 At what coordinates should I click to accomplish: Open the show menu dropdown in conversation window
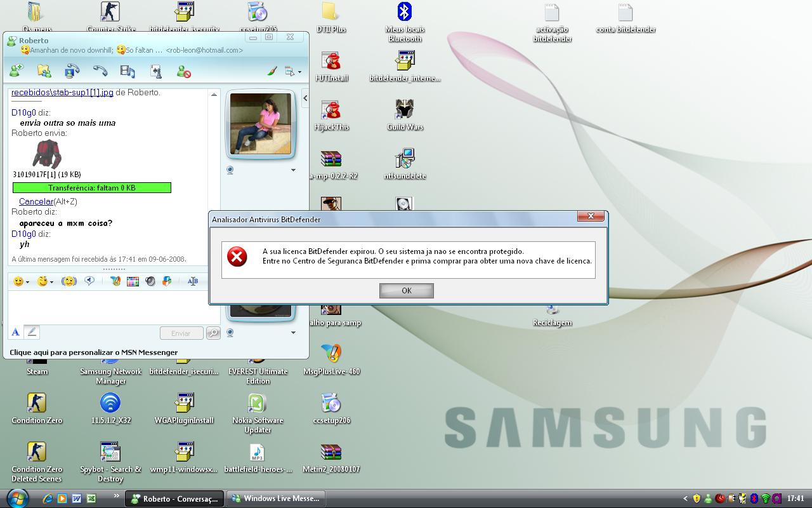click(x=292, y=71)
